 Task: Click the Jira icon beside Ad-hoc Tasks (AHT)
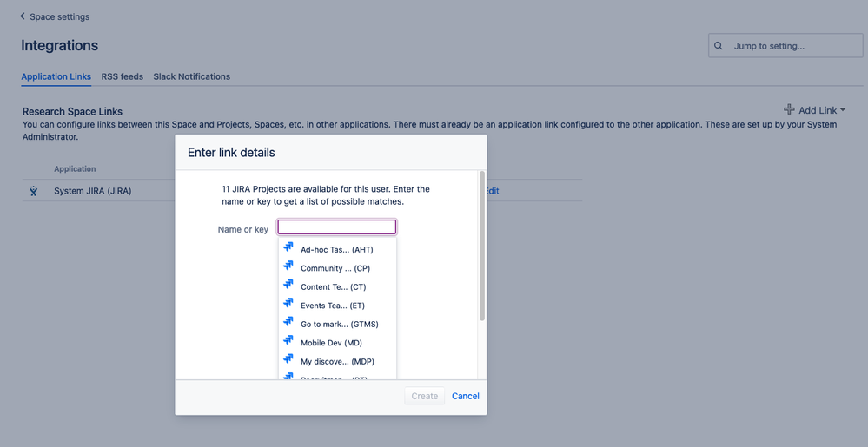pos(288,248)
